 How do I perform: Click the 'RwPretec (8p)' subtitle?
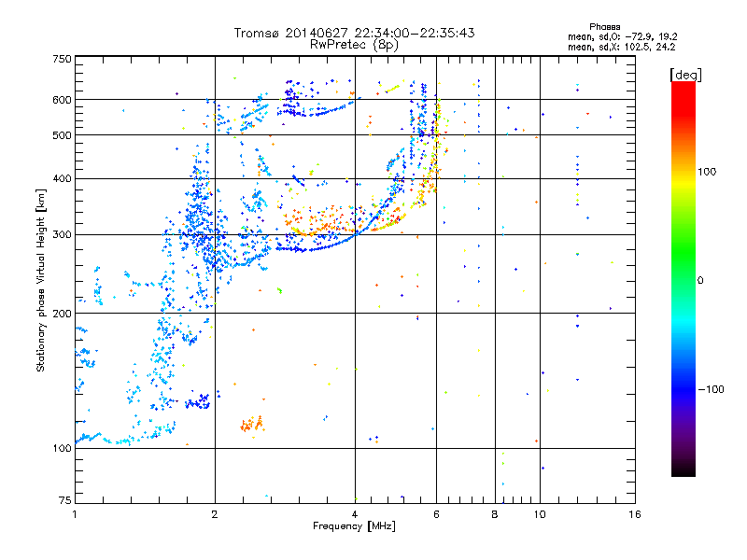pos(354,45)
